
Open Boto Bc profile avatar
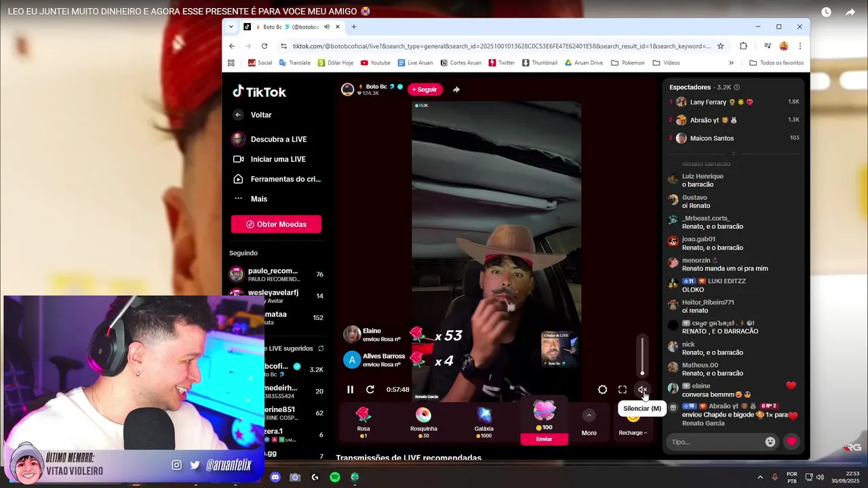(348, 89)
